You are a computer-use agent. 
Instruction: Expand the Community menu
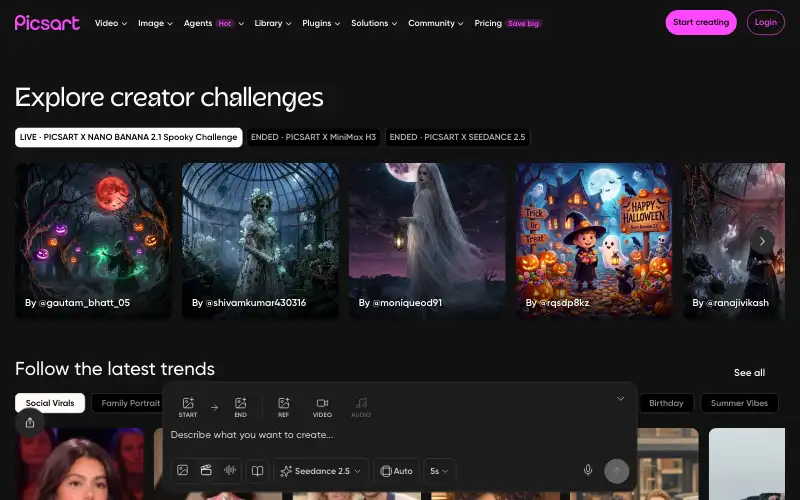coord(435,23)
